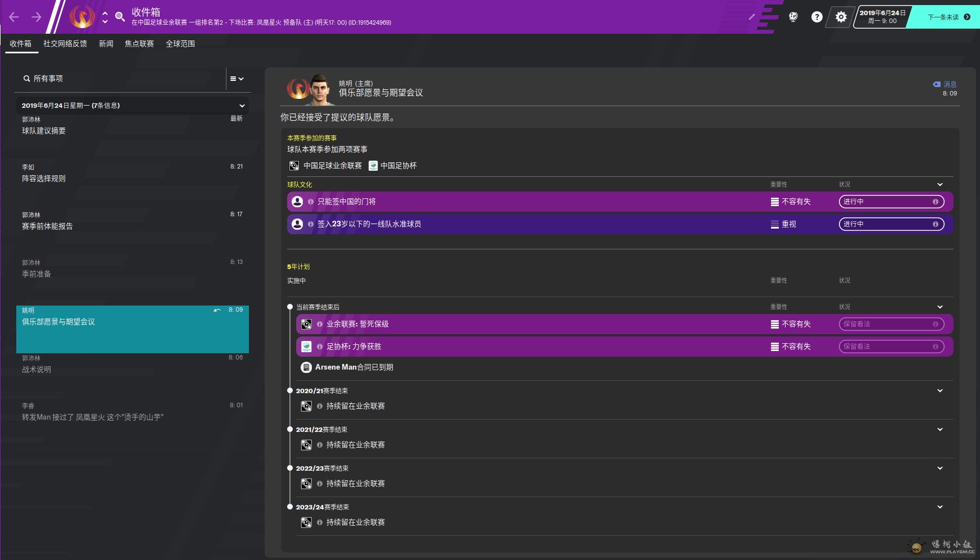Image resolution: width=980 pixels, height=560 pixels.
Task: Switch to the 社交网络反馈 tab
Action: click(65, 44)
